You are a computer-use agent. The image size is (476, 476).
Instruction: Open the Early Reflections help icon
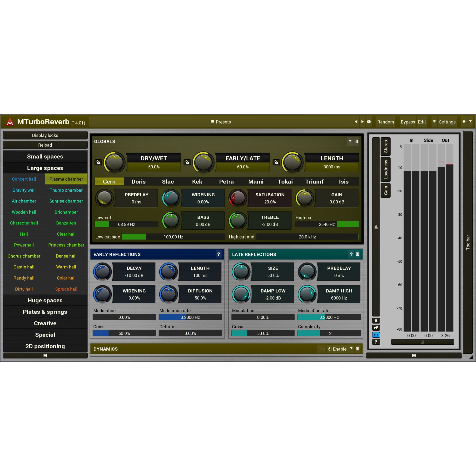click(218, 254)
